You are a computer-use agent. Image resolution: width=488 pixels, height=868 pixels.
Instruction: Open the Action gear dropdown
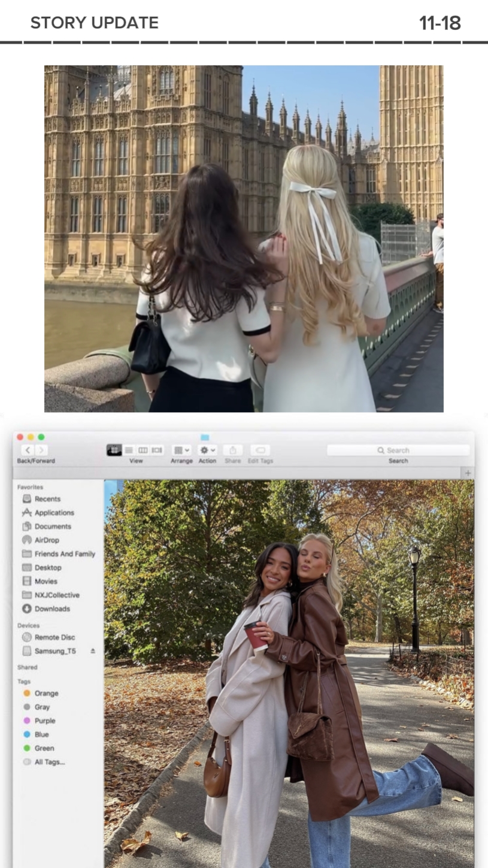tap(207, 450)
